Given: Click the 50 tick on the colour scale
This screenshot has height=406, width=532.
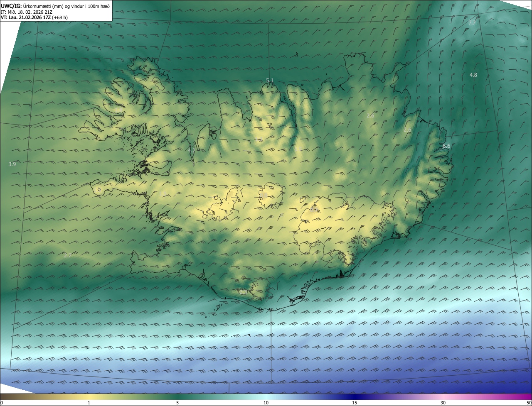Looking at the screenshot, I should point(529,403).
